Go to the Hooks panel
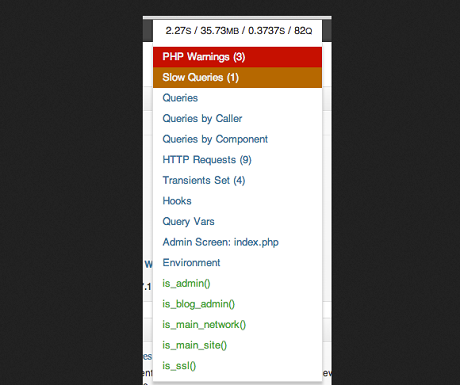The width and height of the screenshot is (460, 385). (x=237, y=201)
